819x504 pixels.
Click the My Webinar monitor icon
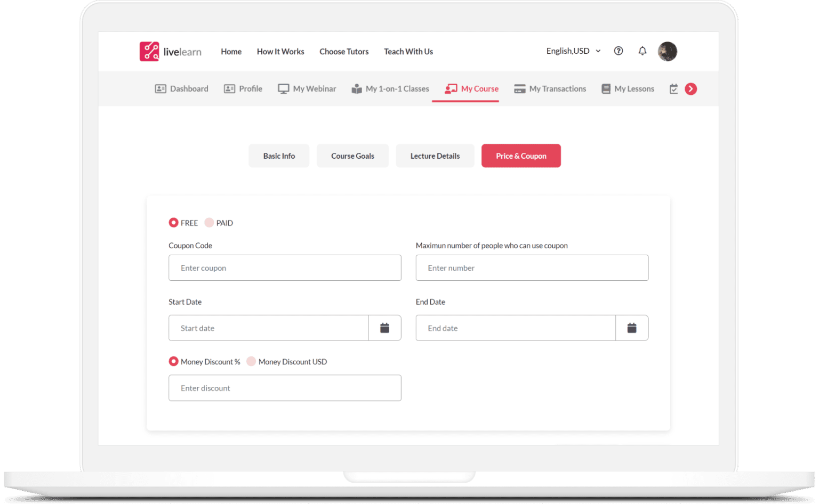[284, 88]
